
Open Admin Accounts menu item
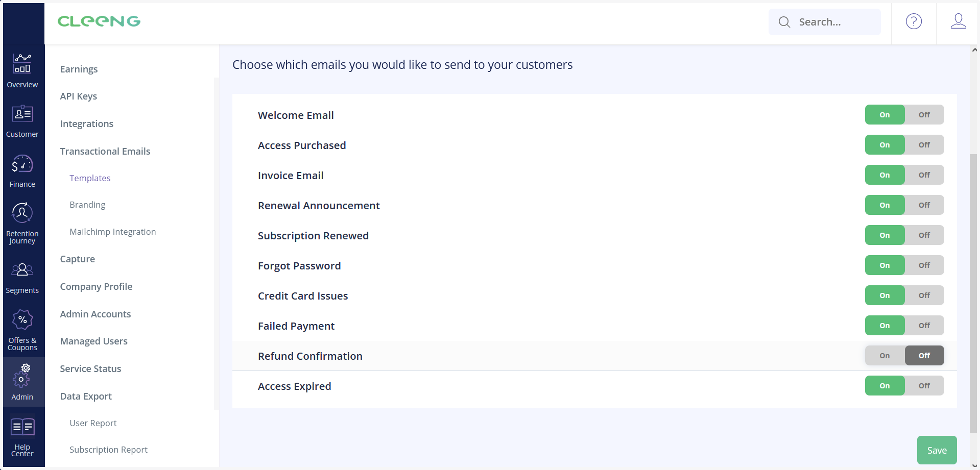coord(95,314)
